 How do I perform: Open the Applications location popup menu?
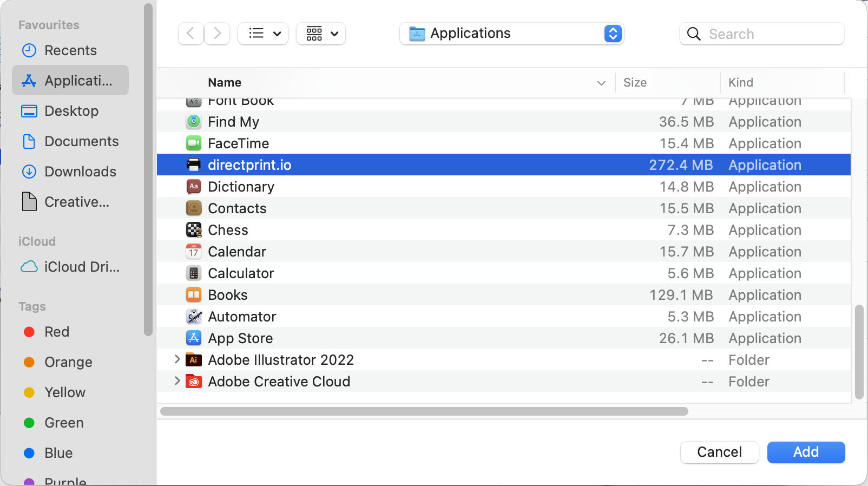pyautogui.click(x=512, y=34)
